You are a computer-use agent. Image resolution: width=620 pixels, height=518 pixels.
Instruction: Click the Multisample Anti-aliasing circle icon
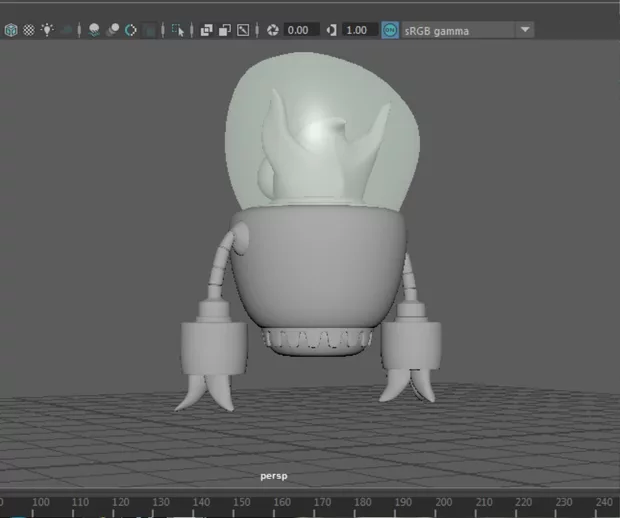tap(130, 30)
